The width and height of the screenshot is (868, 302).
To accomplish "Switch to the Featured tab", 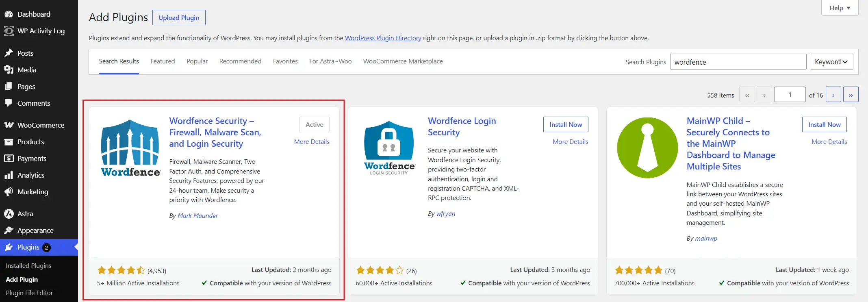I will coord(163,61).
